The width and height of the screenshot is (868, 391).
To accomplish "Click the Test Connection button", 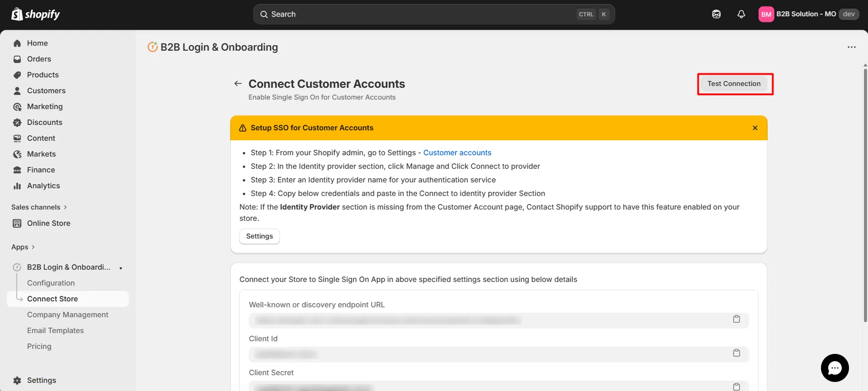I will 734,84.
